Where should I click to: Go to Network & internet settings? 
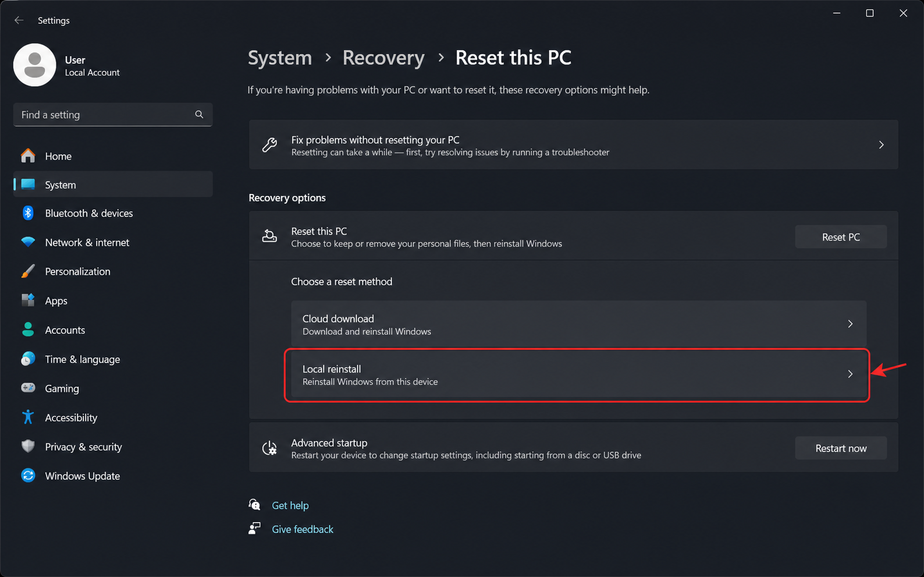(x=87, y=242)
